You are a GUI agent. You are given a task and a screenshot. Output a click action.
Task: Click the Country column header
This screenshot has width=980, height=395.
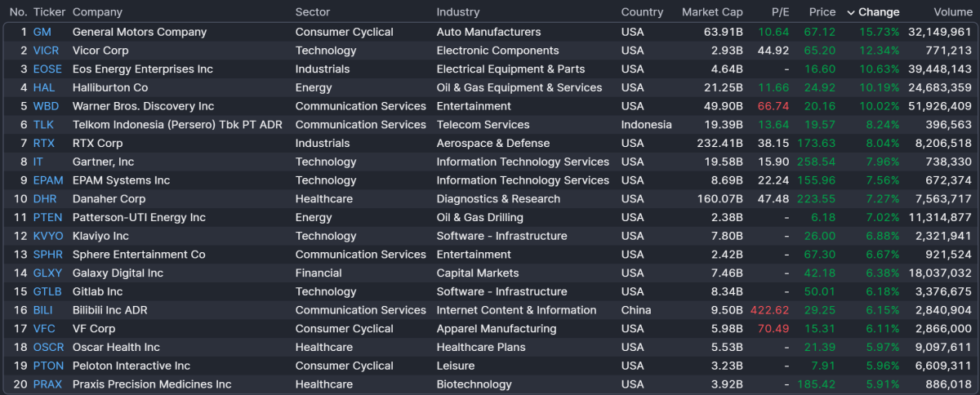[642, 12]
